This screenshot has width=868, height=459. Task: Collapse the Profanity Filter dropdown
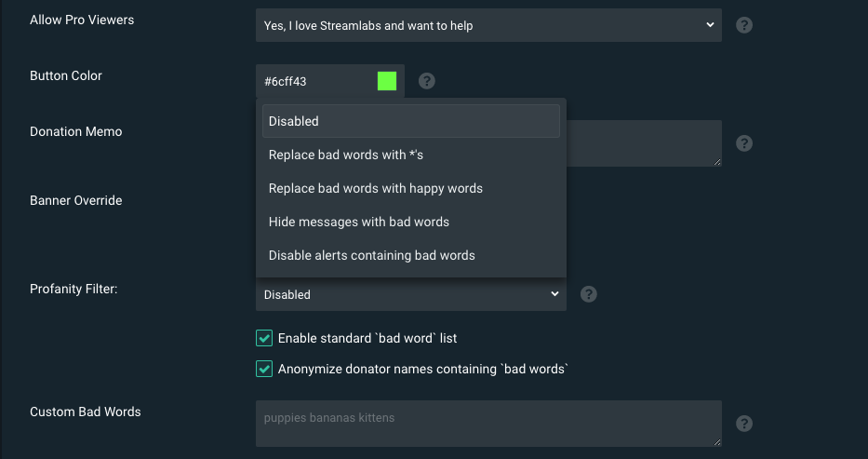pyautogui.click(x=411, y=294)
